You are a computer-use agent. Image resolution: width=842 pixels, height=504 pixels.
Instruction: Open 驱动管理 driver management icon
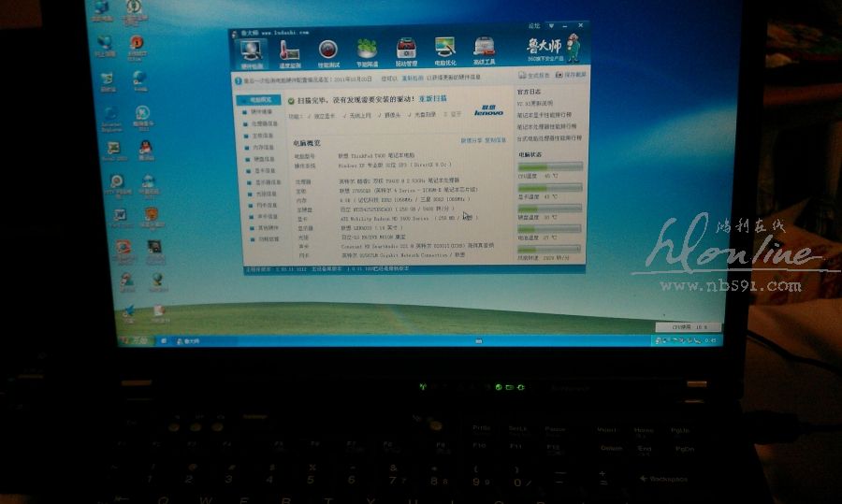coord(406,52)
